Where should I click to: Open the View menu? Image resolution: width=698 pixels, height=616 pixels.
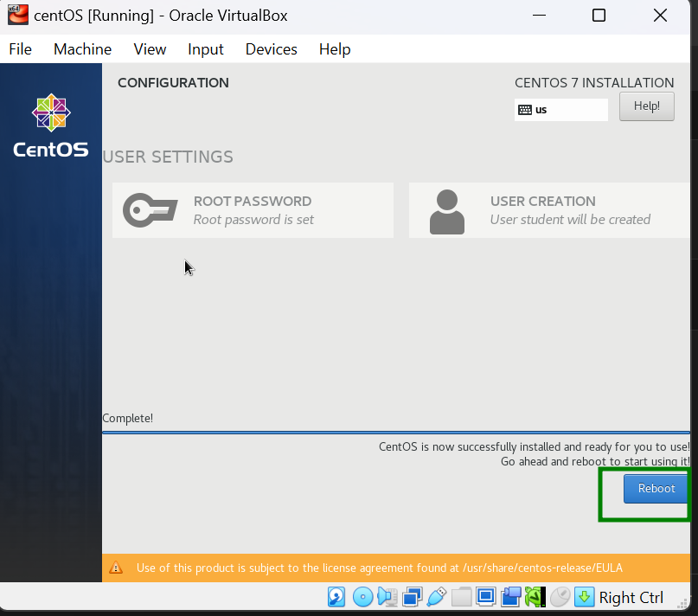[150, 49]
